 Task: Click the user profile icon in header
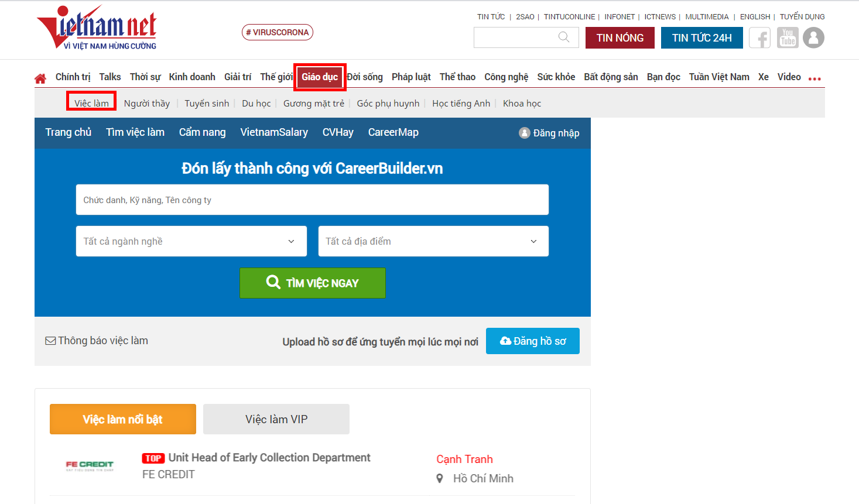(x=813, y=38)
